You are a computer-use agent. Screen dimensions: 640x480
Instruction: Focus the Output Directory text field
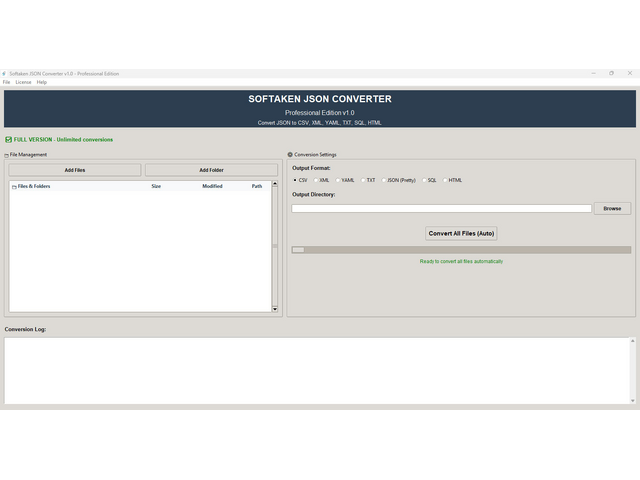pyautogui.click(x=441, y=209)
